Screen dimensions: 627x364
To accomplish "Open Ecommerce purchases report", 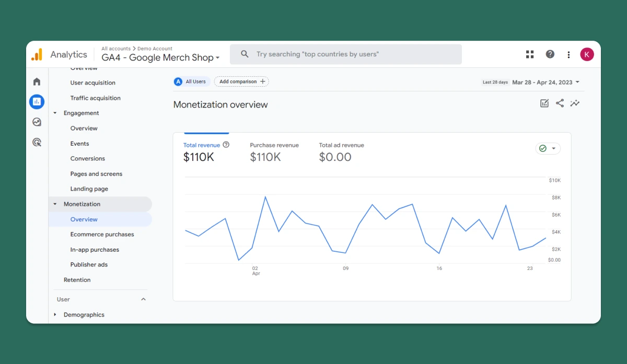I will click(x=102, y=234).
